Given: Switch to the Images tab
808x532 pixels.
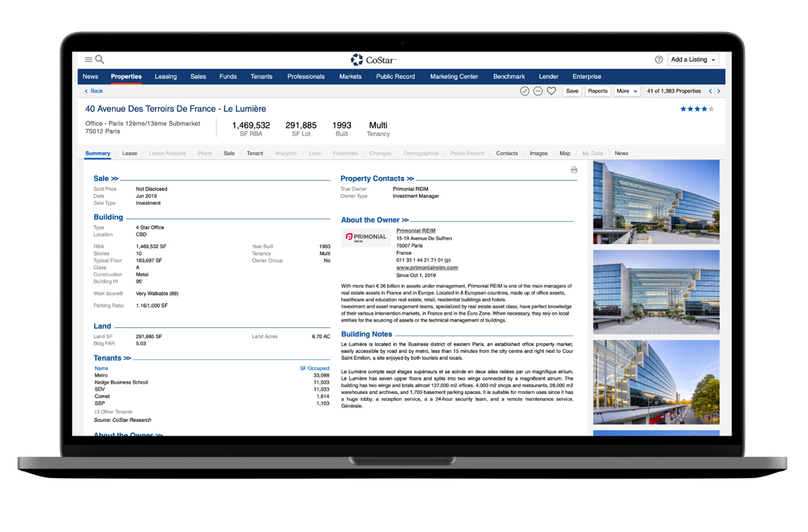Looking at the screenshot, I should pos(538,153).
